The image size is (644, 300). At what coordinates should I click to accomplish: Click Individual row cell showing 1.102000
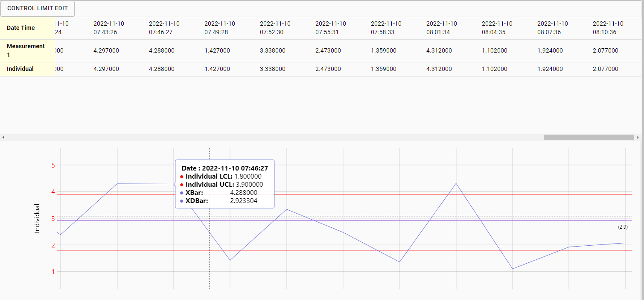click(494, 69)
